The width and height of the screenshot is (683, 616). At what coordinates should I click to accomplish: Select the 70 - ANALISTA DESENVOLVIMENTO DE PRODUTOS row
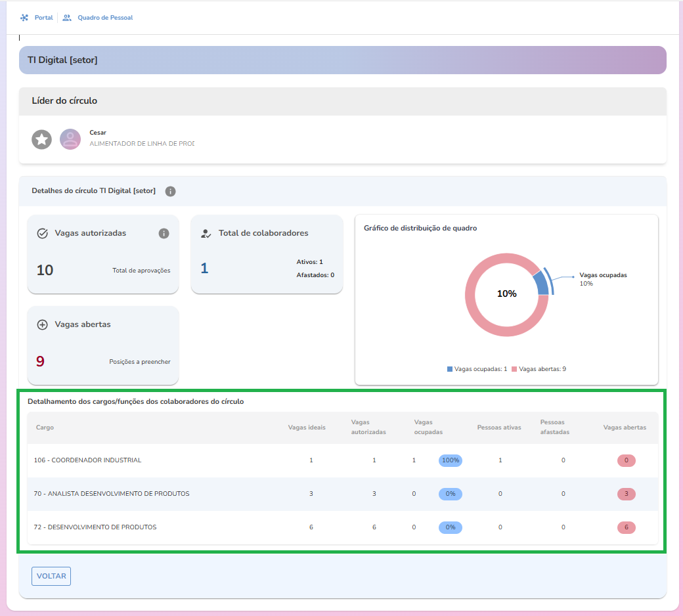(112, 494)
